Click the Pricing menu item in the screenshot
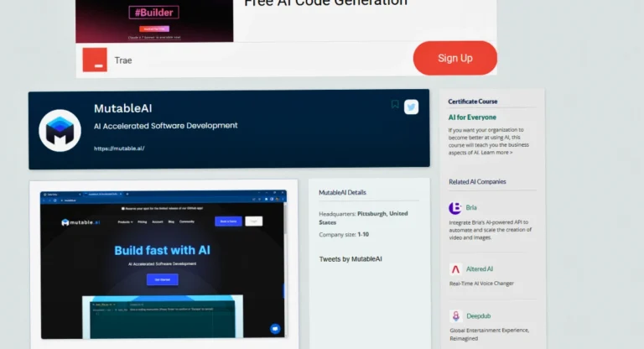 pyautogui.click(x=142, y=222)
